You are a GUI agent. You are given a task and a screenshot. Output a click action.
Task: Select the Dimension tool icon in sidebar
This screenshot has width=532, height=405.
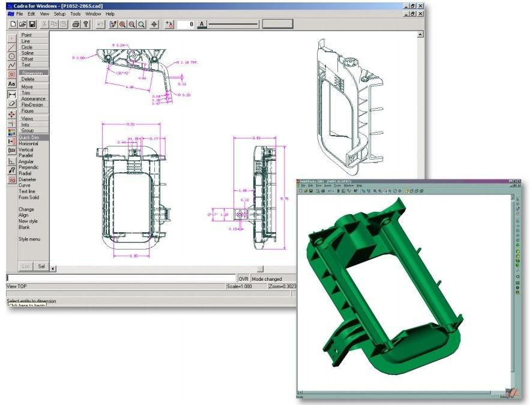(11, 95)
